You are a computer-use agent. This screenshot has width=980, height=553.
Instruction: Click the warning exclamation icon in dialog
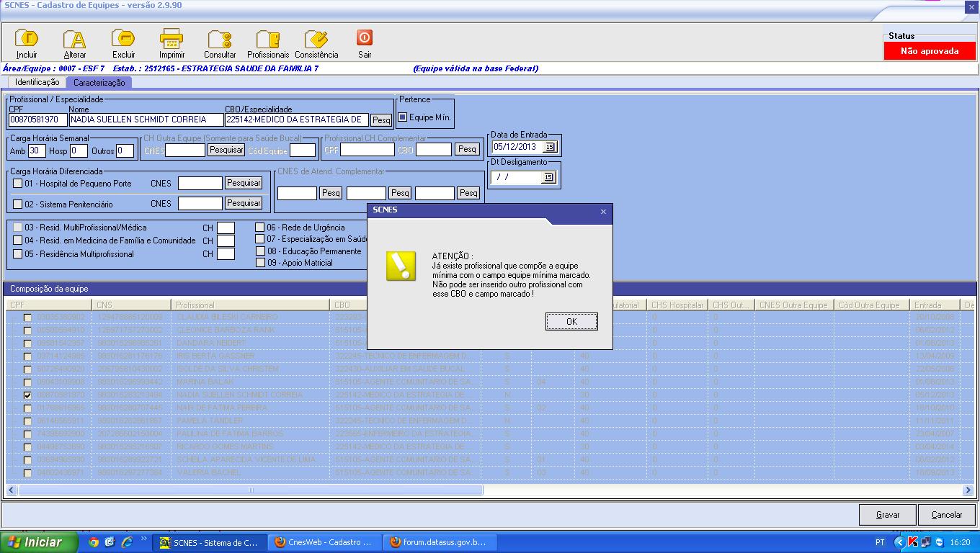click(x=401, y=266)
